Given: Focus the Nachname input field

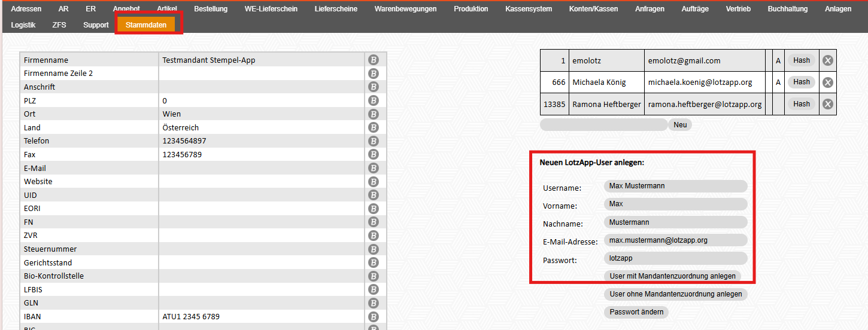Looking at the screenshot, I should click(676, 222).
